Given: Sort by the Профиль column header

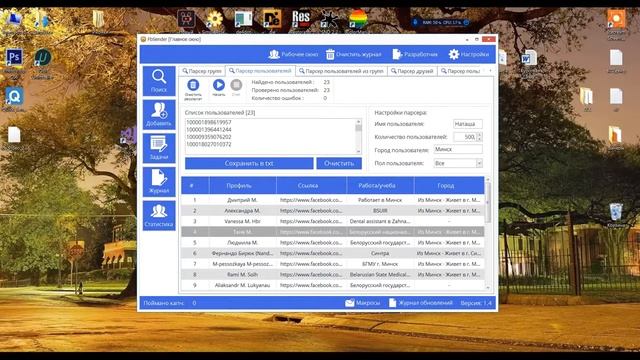Looking at the screenshot, I should pyautogui.click(x=242, y=185).
